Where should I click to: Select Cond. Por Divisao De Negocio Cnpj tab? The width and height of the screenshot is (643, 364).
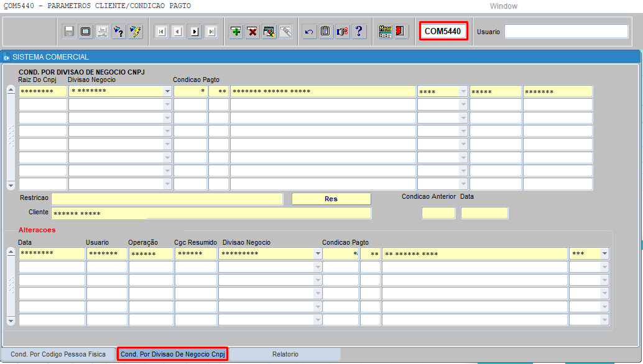[172, 354]
